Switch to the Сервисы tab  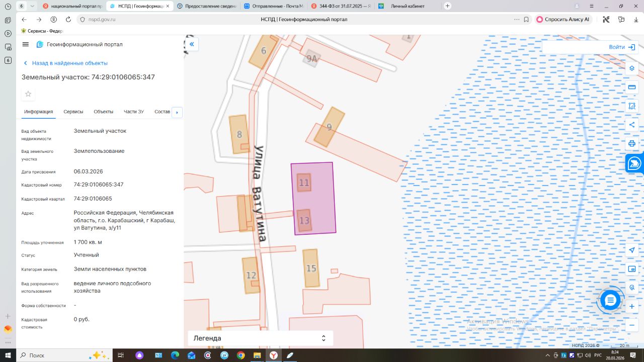73,112
